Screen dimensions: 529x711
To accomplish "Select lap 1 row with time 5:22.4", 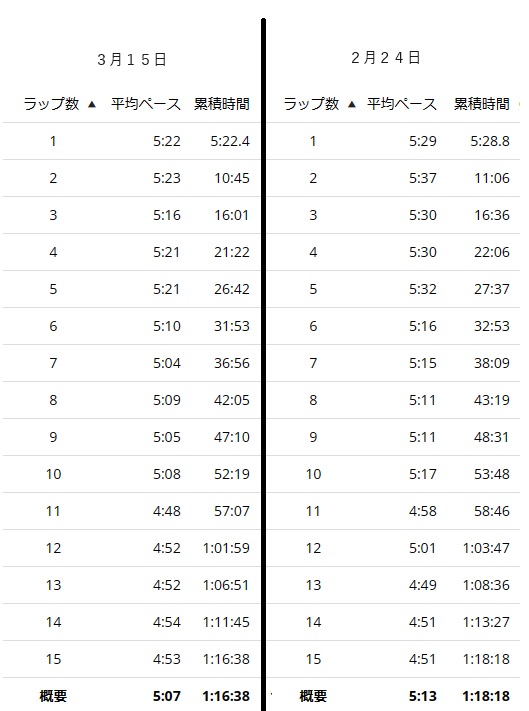I will (x=131, y=141).
